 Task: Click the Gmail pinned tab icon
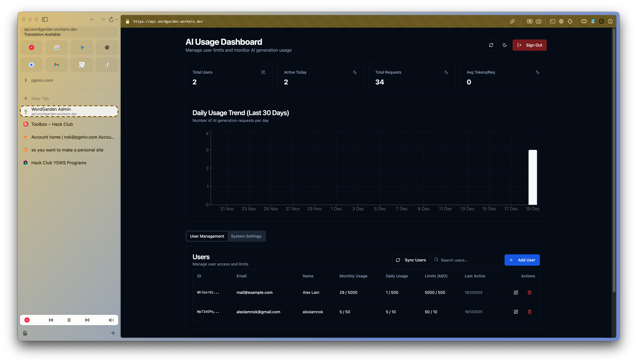57,65
